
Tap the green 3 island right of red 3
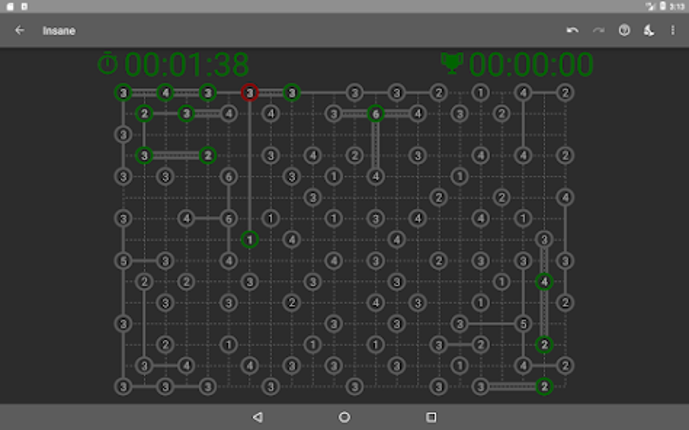292,93
